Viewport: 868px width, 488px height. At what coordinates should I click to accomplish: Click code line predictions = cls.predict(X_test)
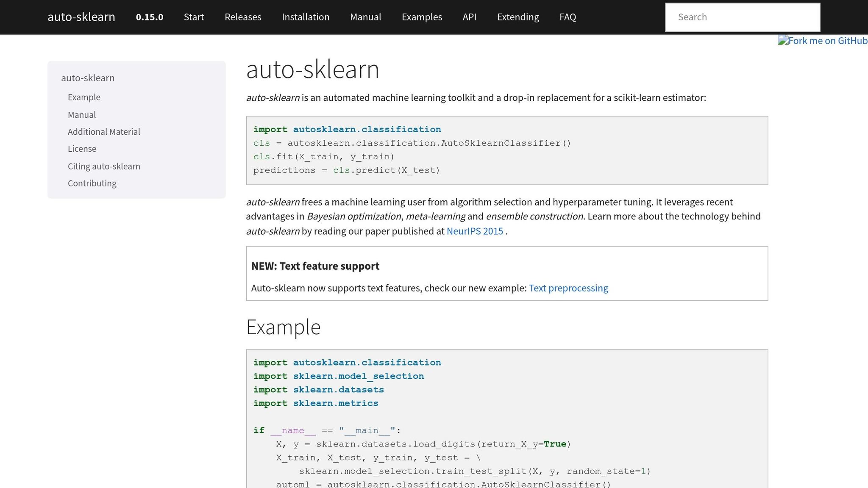pos(347,170)
